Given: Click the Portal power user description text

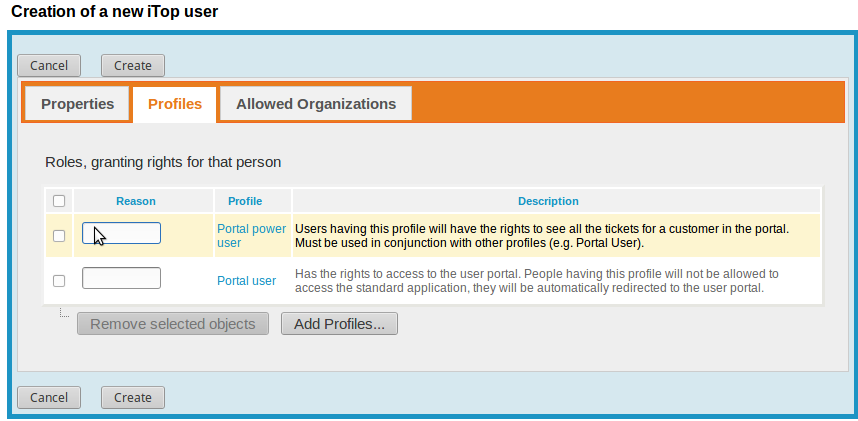Looking at the screenshot, I should [x=541, y=235].
